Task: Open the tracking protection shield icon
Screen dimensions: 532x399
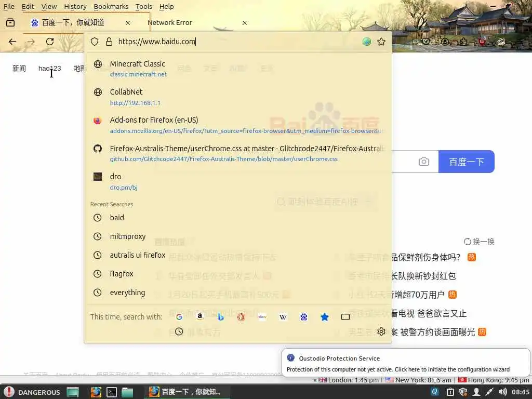Action: click(95, 42)
